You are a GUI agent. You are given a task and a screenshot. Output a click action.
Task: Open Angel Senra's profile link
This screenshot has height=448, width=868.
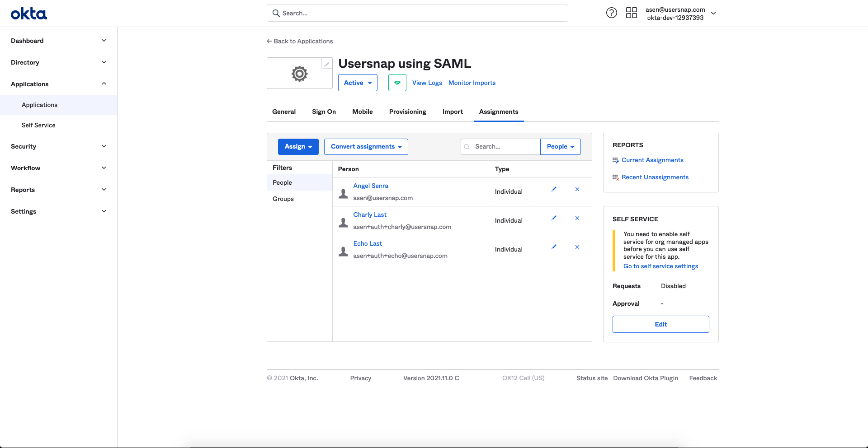point(371,186)
